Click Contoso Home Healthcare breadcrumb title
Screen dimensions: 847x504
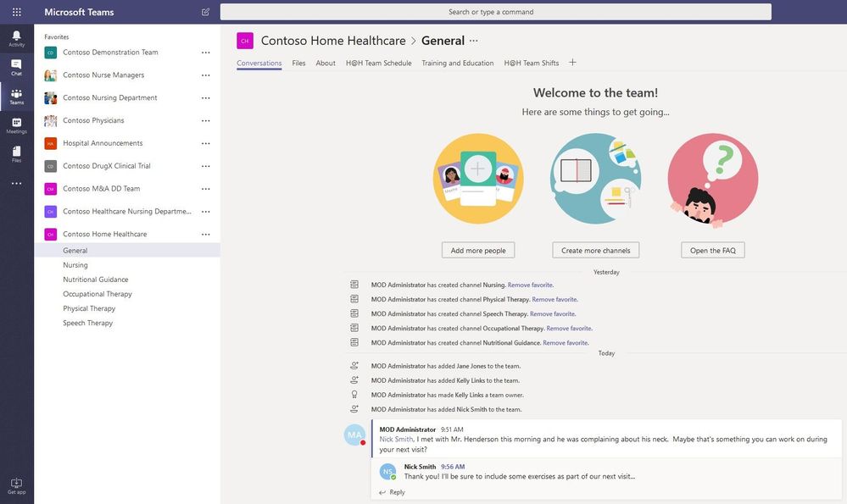[333, 41]
